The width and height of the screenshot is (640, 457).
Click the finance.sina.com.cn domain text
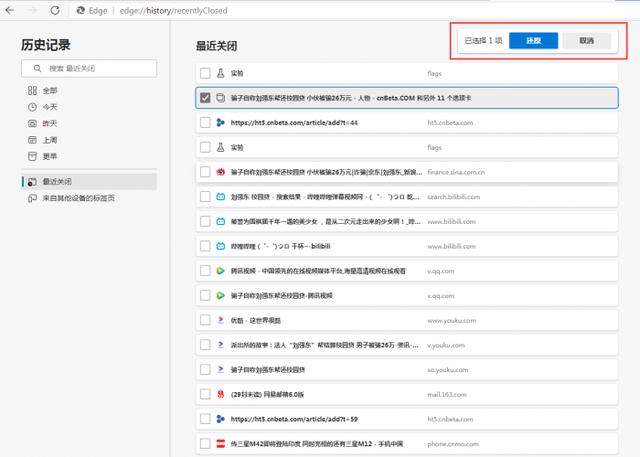click(456, 172)
